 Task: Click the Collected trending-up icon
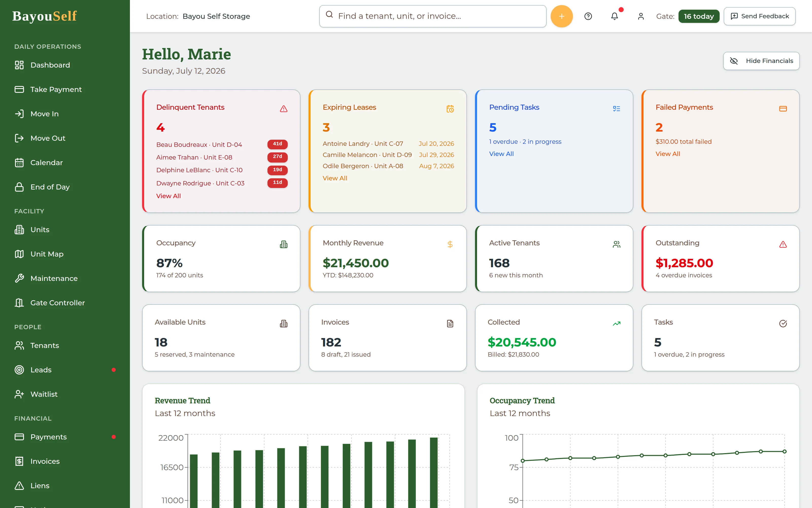click(616, 324)
